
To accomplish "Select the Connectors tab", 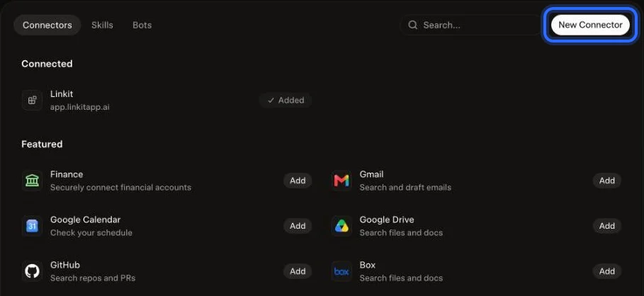I will pyautogui.click(x=47, y=25).
